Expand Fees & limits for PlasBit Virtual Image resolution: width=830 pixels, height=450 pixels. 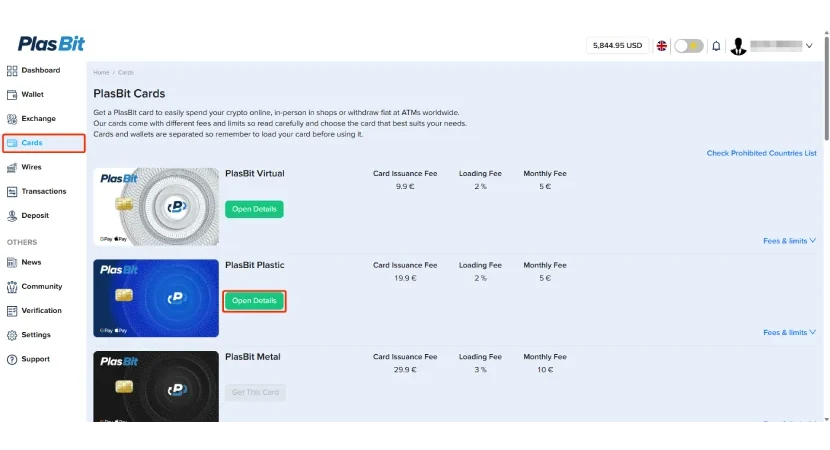click(x=789, y=241)
